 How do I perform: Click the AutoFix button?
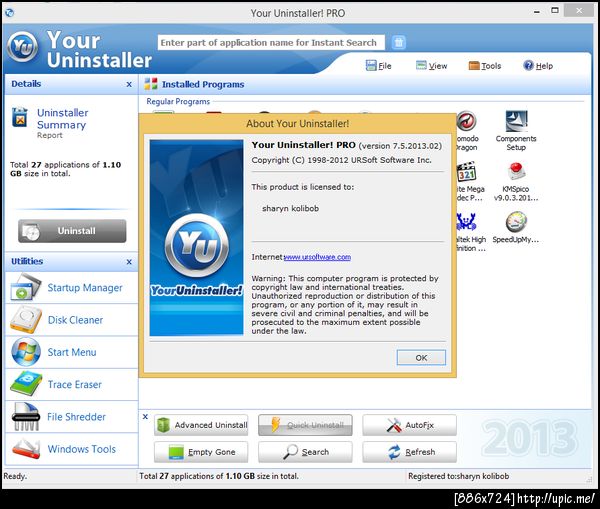(409, 425)
